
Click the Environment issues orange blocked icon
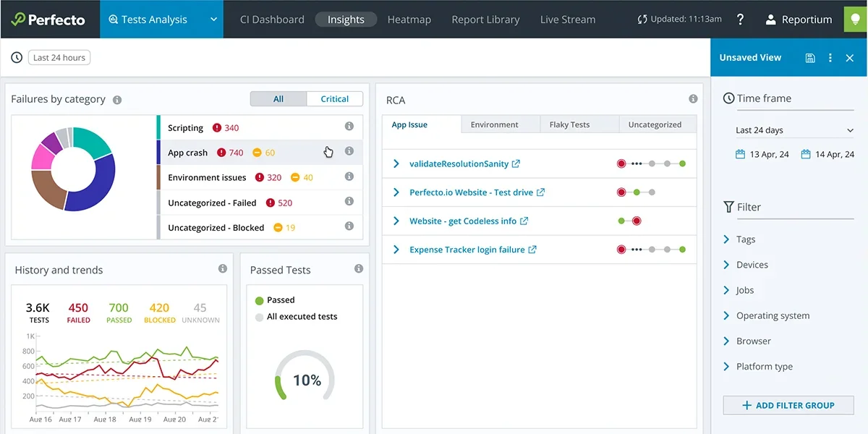point(295,177)
